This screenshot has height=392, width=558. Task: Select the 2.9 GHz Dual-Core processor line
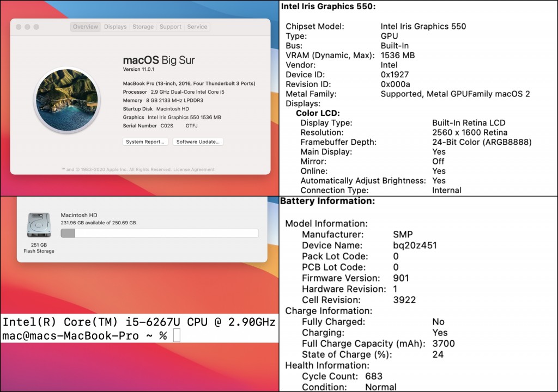pos(174,92)
